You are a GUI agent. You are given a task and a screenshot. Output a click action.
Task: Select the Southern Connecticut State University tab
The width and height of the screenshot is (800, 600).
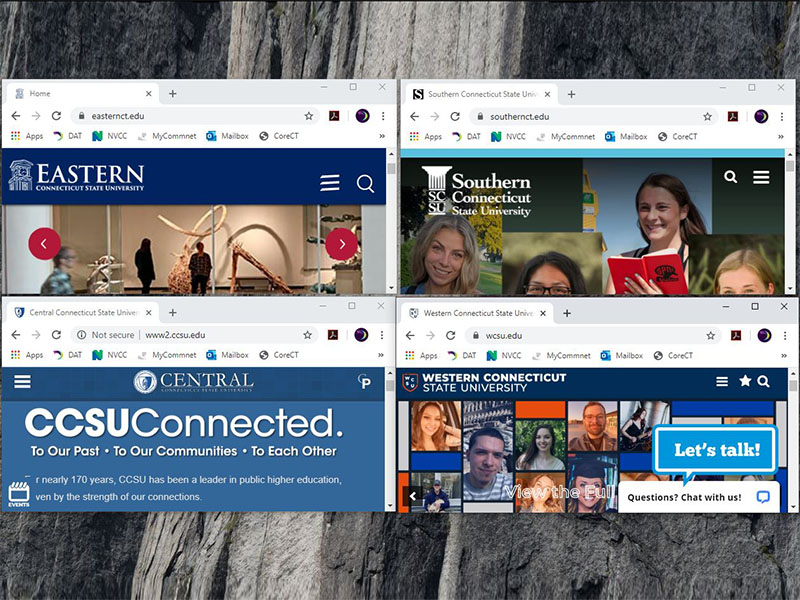pyautogui.click(x=481, y=94)
